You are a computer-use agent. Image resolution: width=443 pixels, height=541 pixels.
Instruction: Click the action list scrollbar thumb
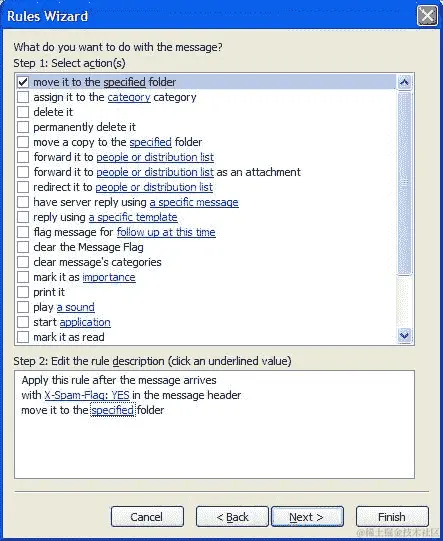point(404,183)
